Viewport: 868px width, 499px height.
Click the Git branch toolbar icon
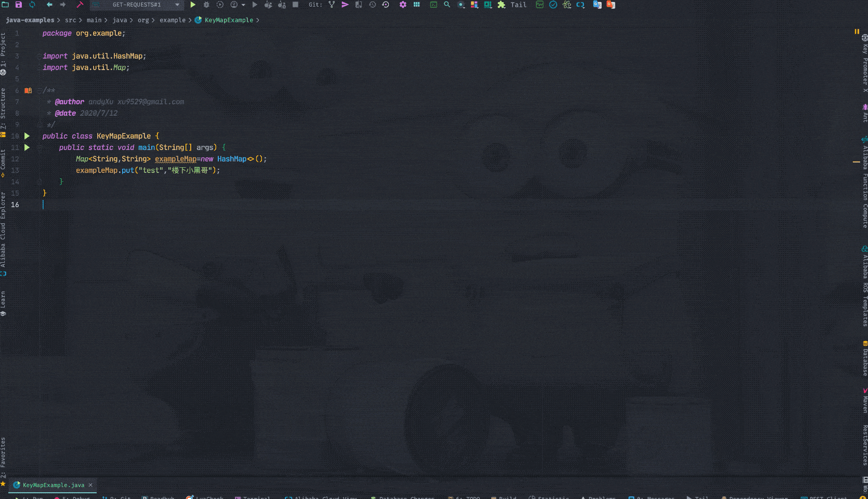[x=332, y=5]
